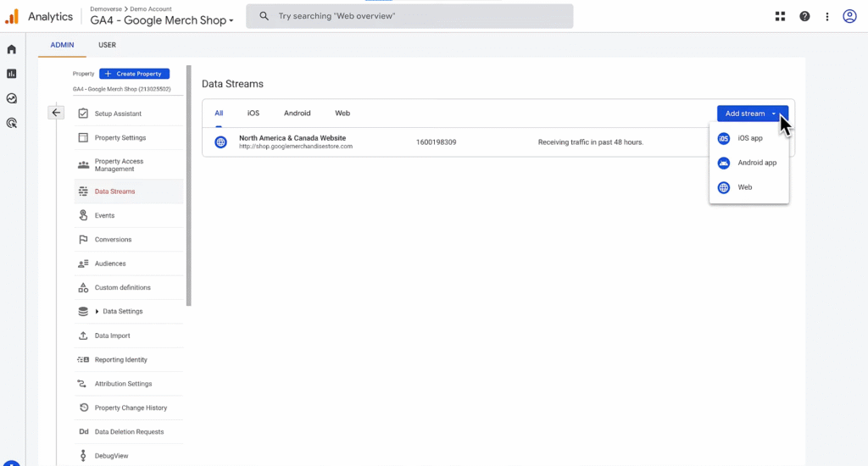The width and height of the screenshot is (868, 466).
Task: Click the Events touch icon
Action: tap(83, 215)
